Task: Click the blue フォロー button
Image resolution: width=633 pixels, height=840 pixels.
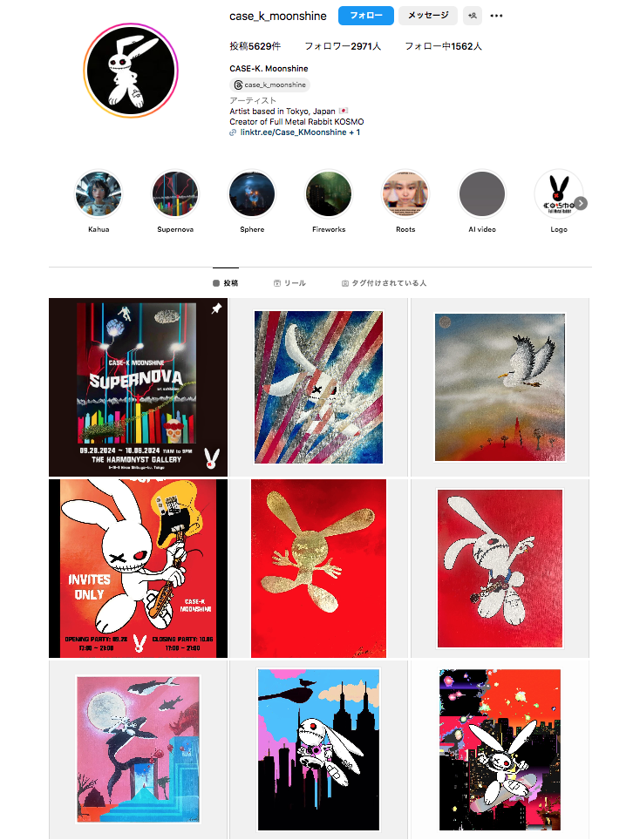Action: (x=366, y=16)
